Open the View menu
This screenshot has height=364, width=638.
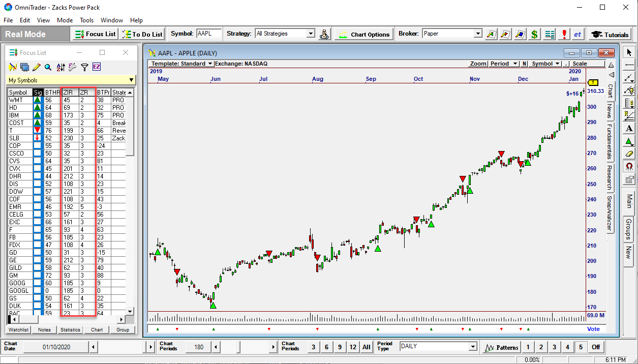[x=43, y=20]
